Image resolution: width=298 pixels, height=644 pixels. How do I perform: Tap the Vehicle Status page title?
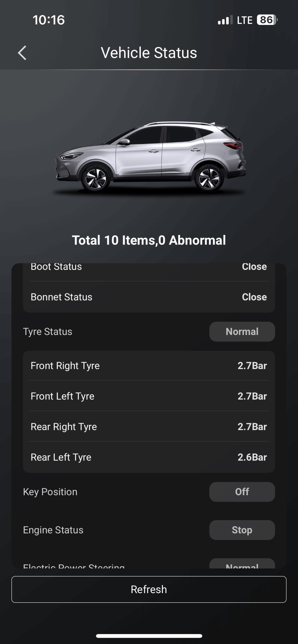149,53
